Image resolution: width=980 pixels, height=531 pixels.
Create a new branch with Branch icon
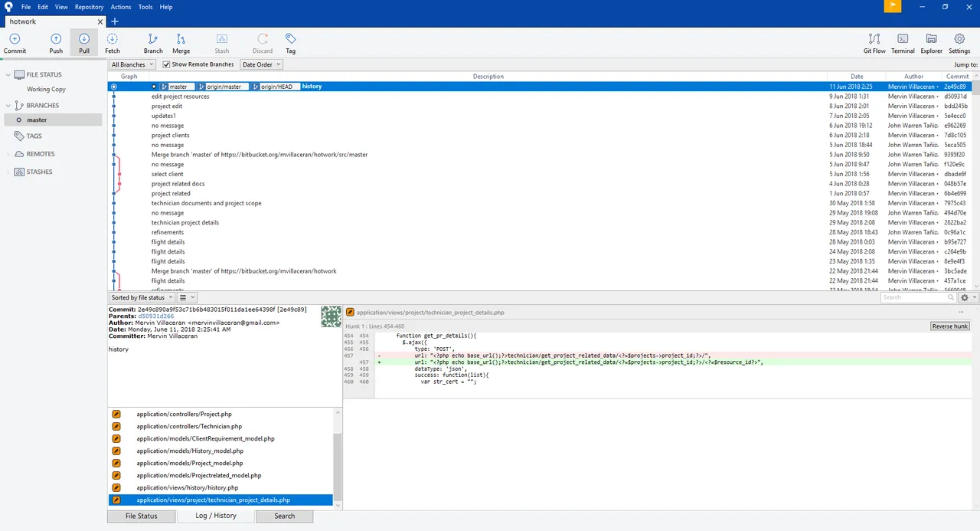pyautogui.click(x=153, y=39)
